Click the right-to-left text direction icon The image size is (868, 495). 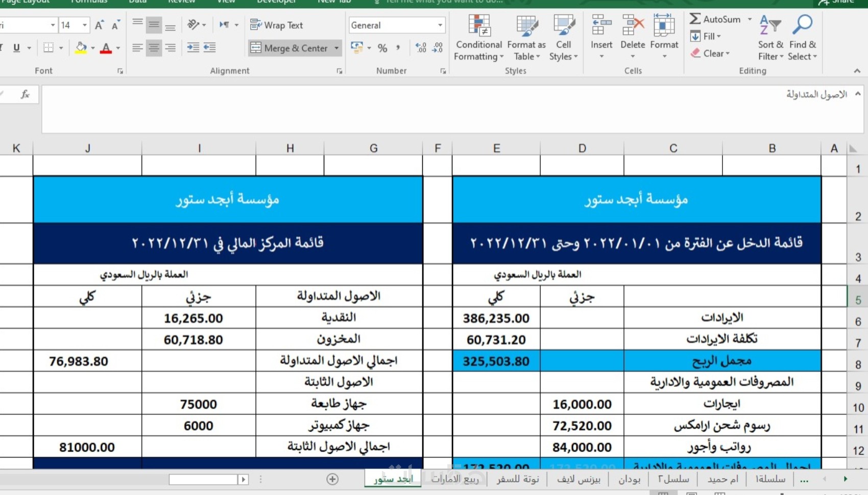tap(224, 24)
